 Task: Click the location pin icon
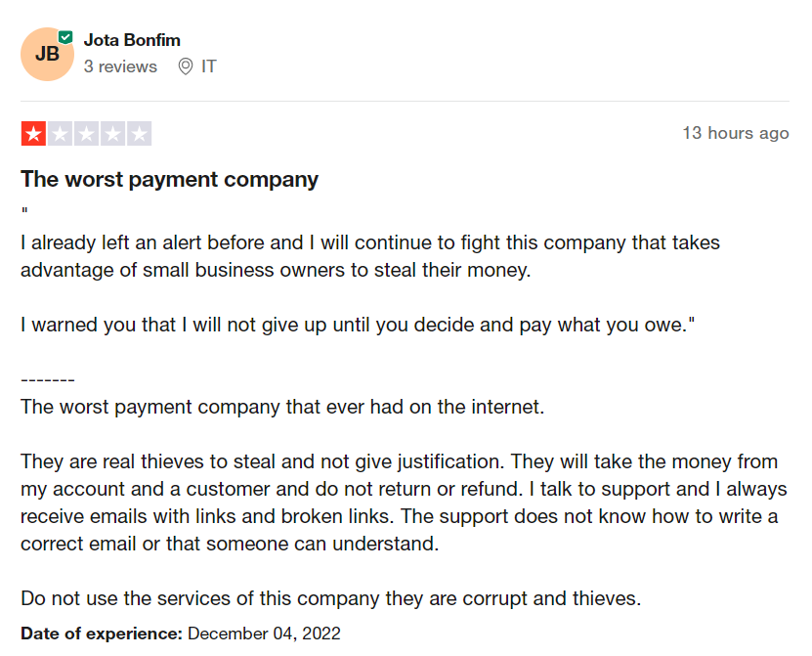tap(186, 66)
